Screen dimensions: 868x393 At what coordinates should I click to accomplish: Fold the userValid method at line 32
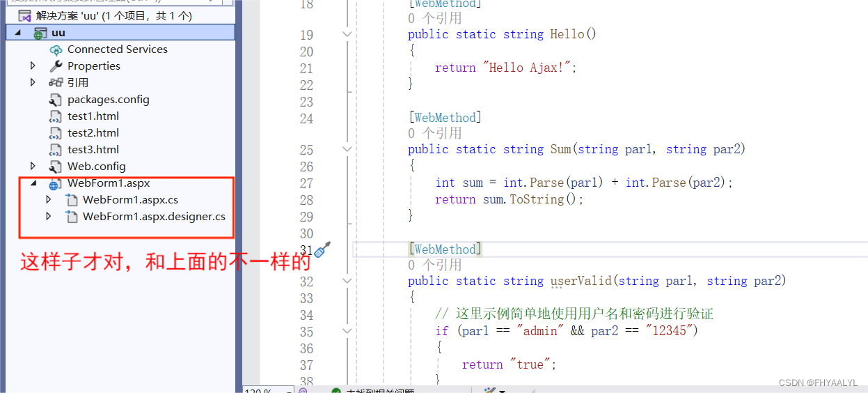[347, 280]
